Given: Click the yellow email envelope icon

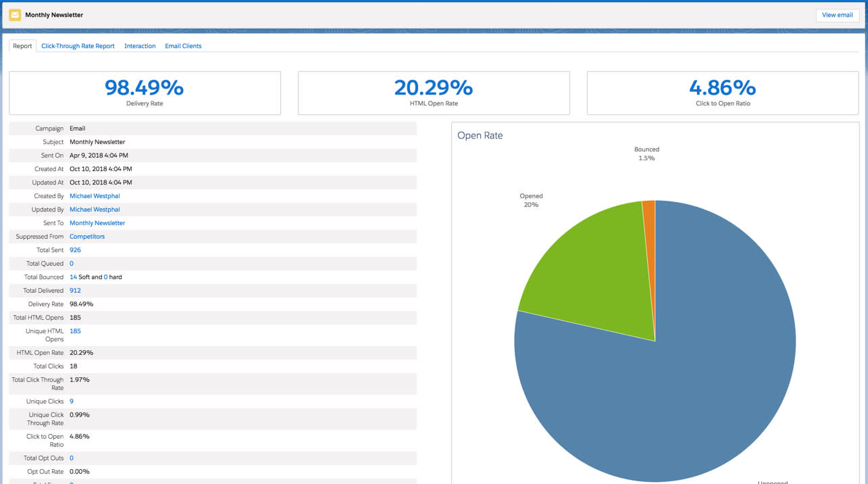Looking at the screenshot, I should pyautogui.click(x=15, y=15).
